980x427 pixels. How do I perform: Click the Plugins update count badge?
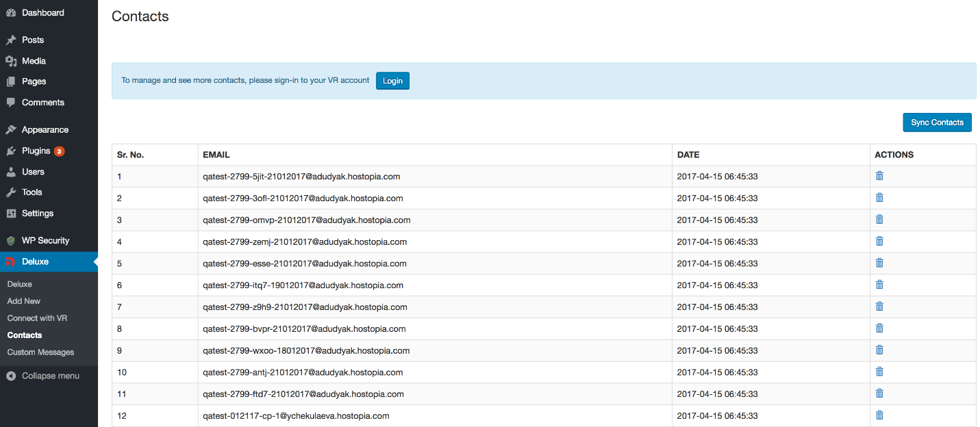[x=60, y=151]
